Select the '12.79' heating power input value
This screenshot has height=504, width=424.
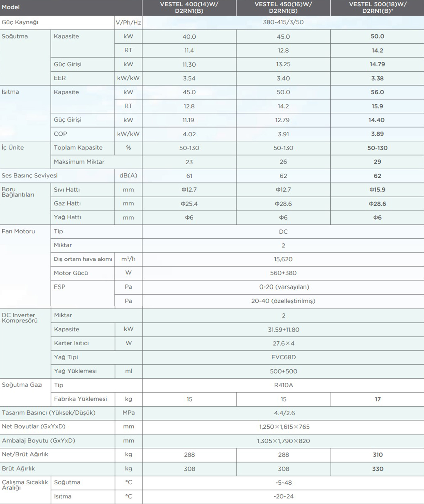click(x=282, y=120)
